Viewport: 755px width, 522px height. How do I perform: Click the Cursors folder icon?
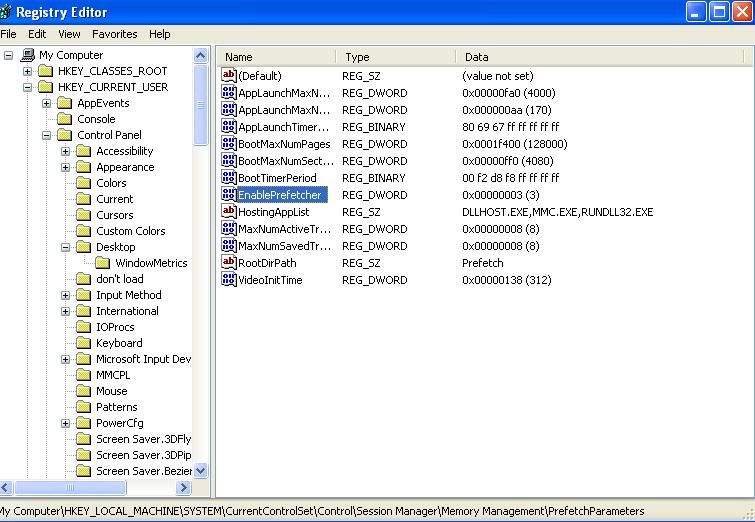84,215
